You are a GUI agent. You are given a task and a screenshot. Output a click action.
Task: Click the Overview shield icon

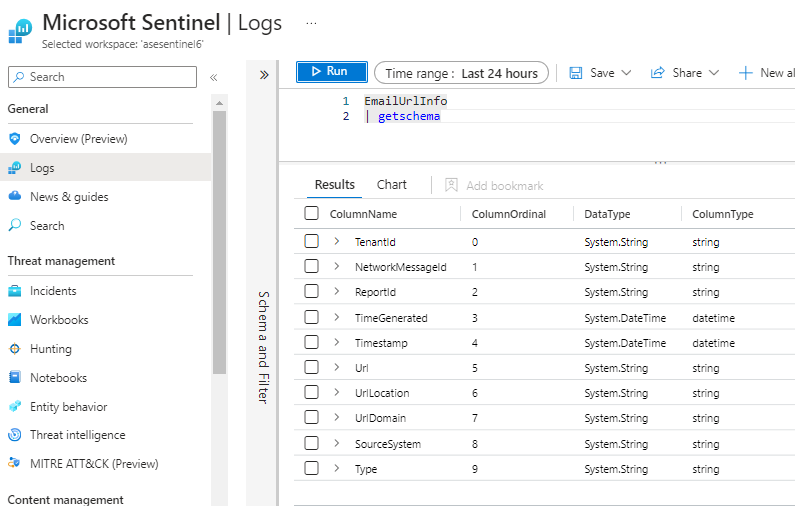coord(15,138)
